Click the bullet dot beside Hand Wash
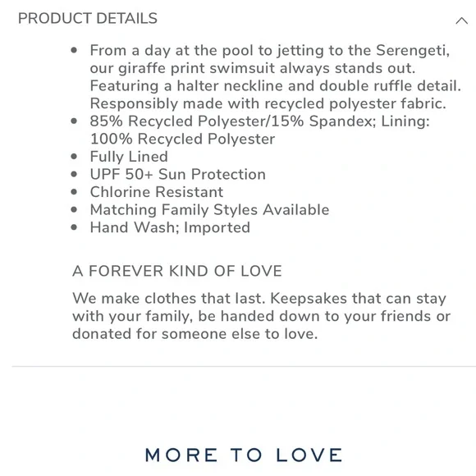476x476 pixels. tap(74, 227)
